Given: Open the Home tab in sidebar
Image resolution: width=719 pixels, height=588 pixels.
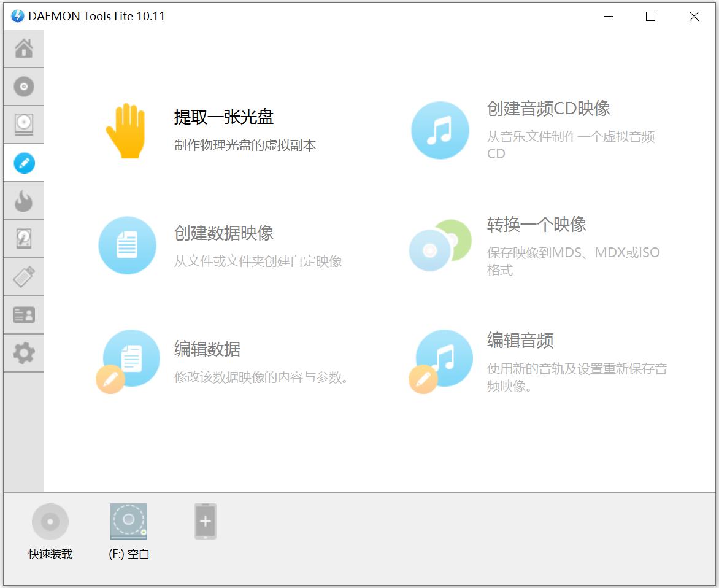Looking at the screenshot, I should pyautogui.click(x=24, y=48).
